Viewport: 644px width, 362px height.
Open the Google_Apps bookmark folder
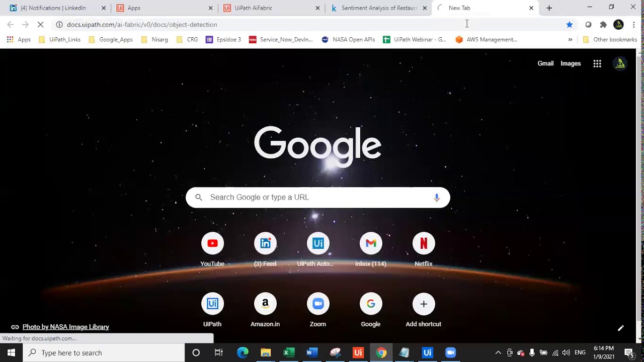point(111,40)
